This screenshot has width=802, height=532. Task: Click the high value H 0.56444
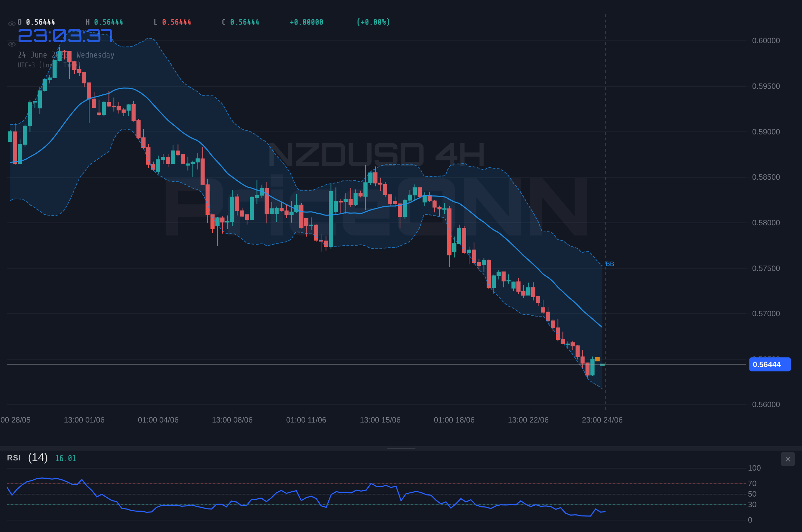click(105, 22)
